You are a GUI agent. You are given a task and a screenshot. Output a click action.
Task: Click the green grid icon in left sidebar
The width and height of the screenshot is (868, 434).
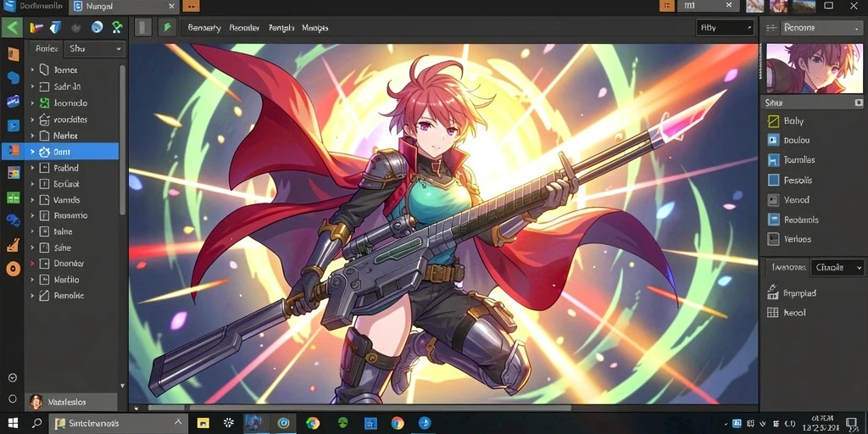(x=13, y=198)
